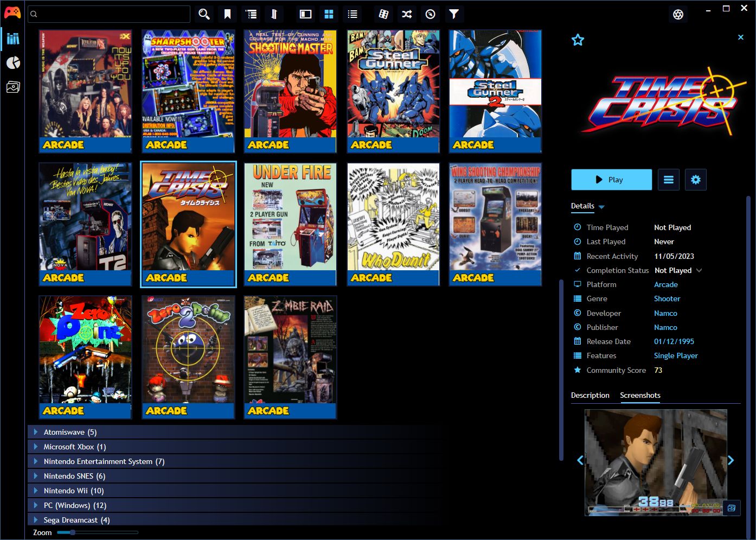Play Time Crisis
Viewport: 756px width, 540px height.
coord(612,180)
